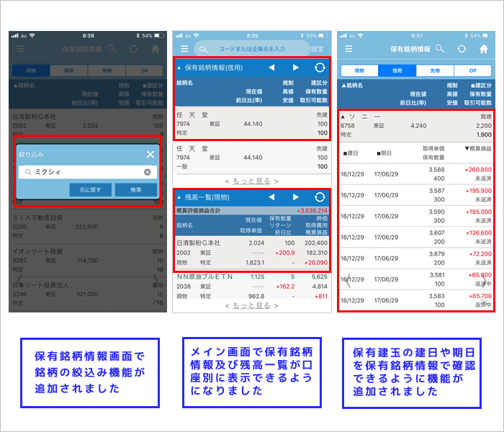Open hamburger menu in left phone screen
Image resolution: width=504 pixels, height=432 pixels.
20,49
